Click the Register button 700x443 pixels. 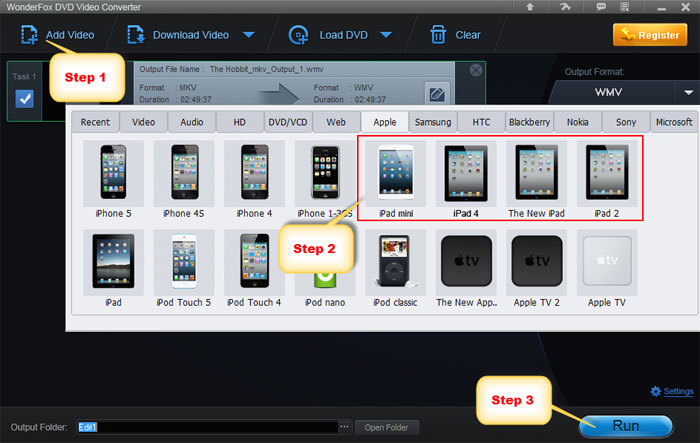pyautogui.click(x=650, y=35)
